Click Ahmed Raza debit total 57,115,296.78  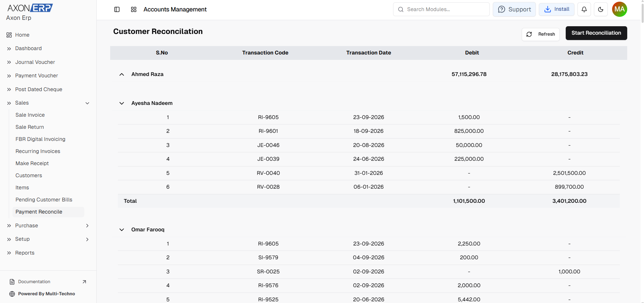pyautogui.click(x=469, y=74)
